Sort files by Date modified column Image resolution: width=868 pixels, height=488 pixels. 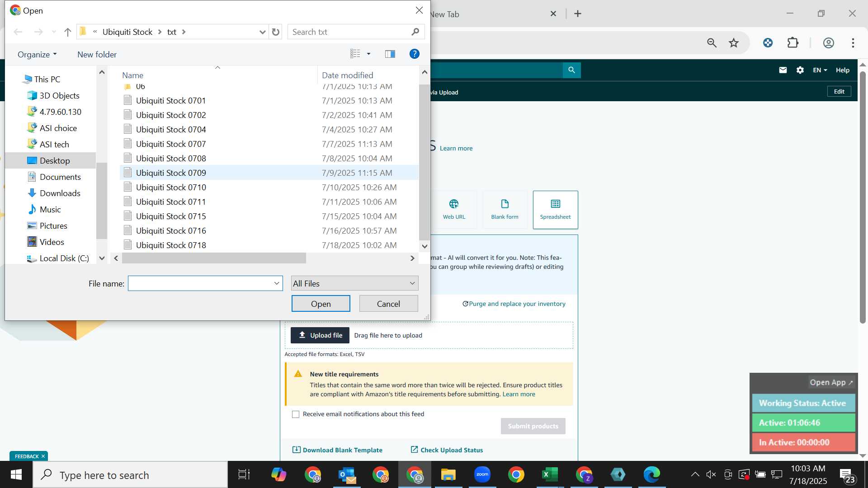tap(347, 75)
